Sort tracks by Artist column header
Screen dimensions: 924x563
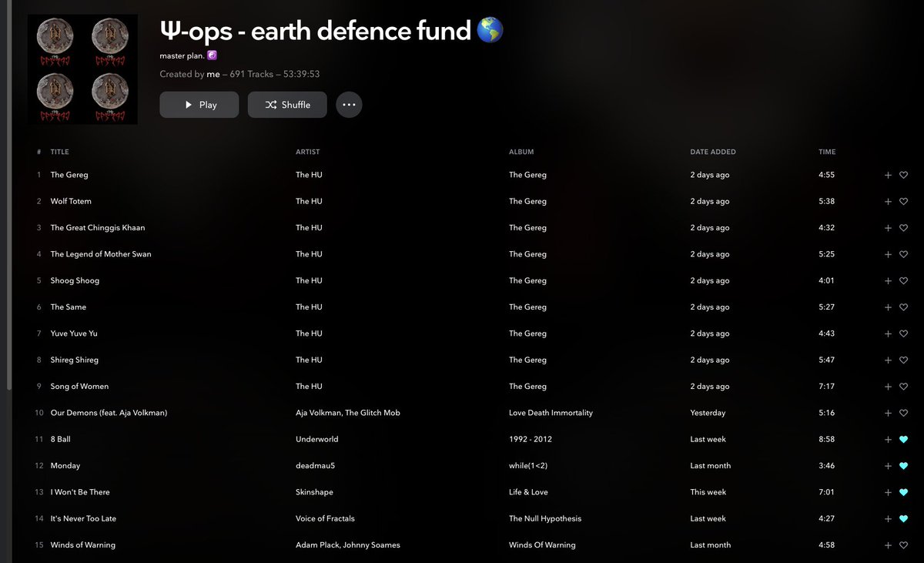pyautogui.click(x=307, y=152)
